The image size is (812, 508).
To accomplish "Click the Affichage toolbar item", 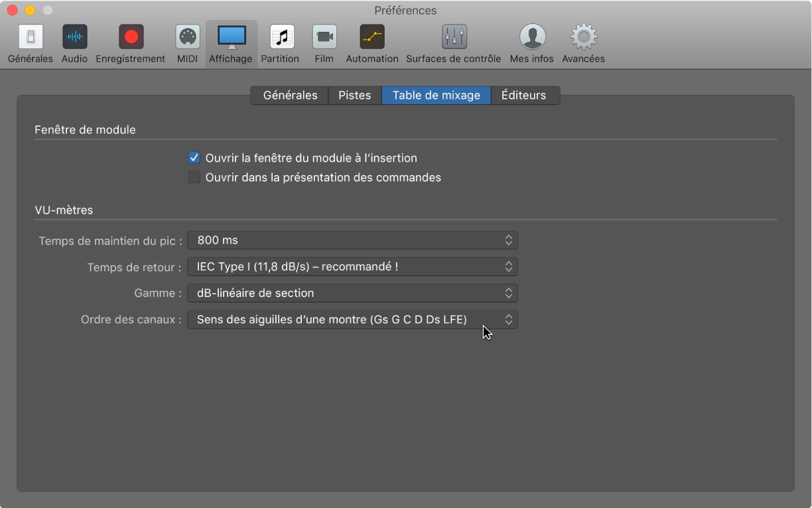I will click(231, 44).
